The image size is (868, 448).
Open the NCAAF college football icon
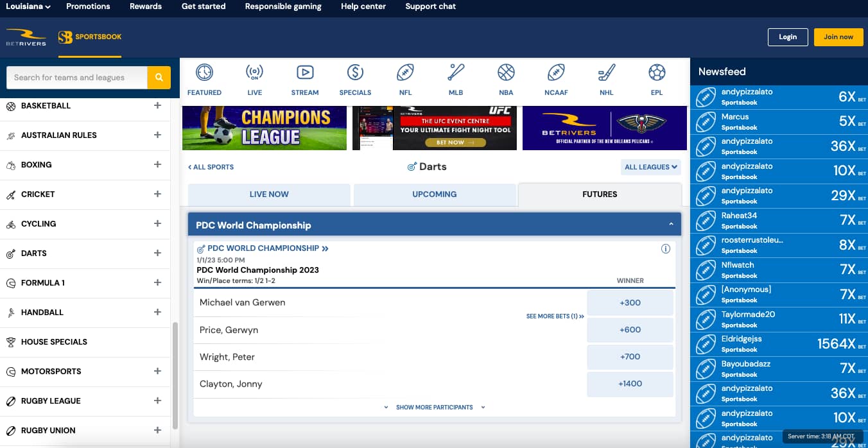[x=556, y=76]
